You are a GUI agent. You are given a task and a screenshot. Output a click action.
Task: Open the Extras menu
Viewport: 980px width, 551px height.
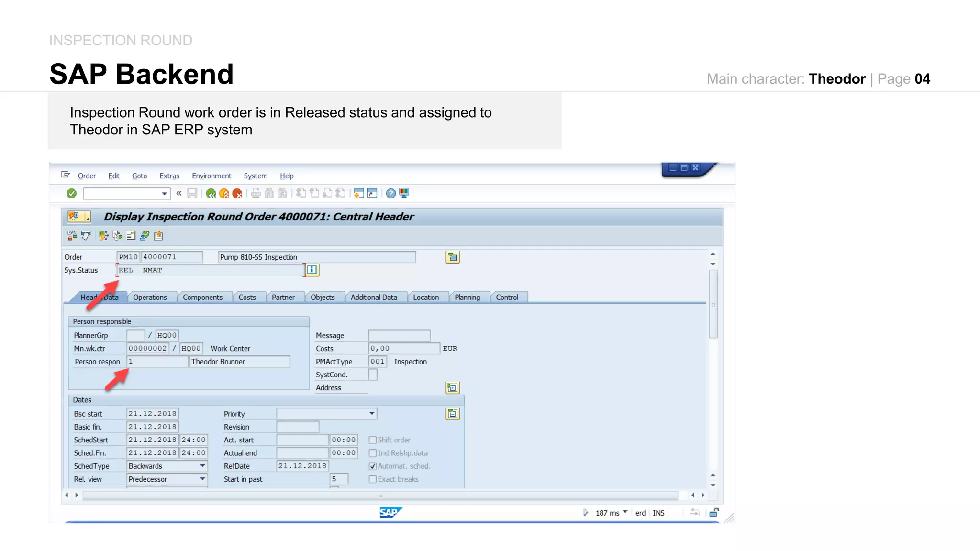coord(169,176)
